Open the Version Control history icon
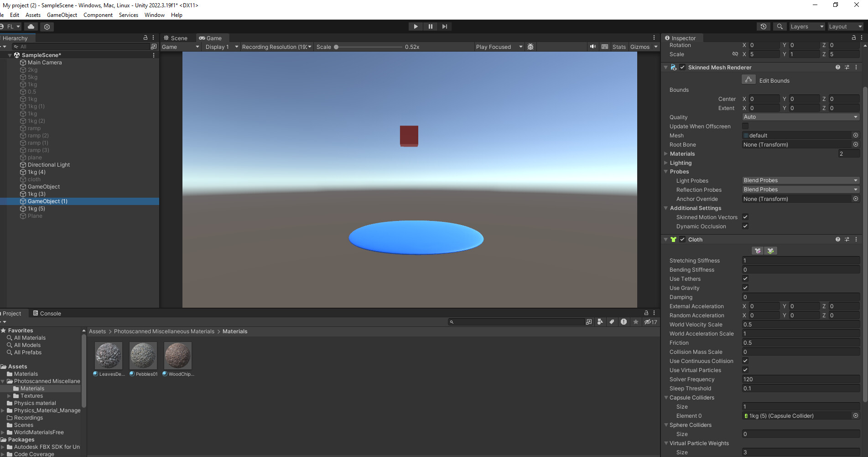868x457 pixels. [x=764, y=26]
